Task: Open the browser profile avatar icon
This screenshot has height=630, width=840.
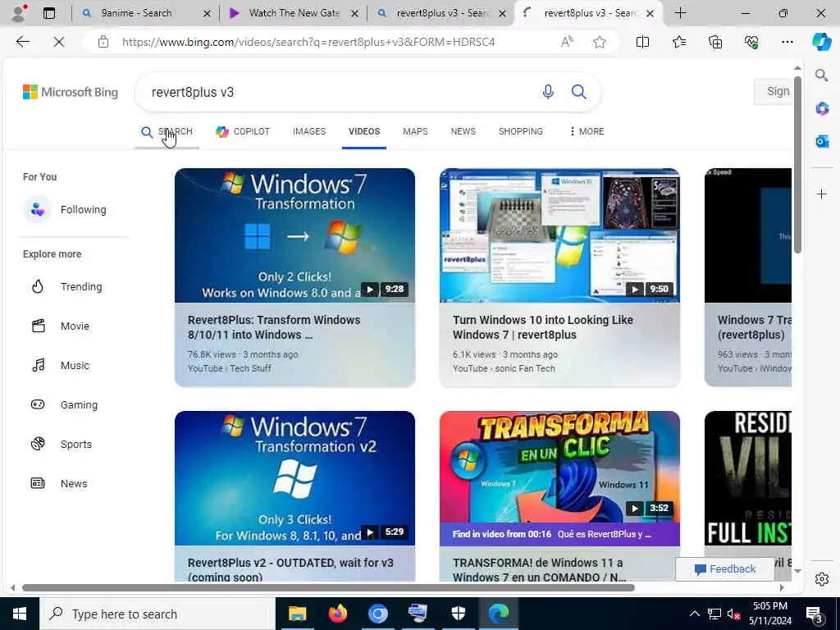Action: pyautogui.click(x=19, y=13)
